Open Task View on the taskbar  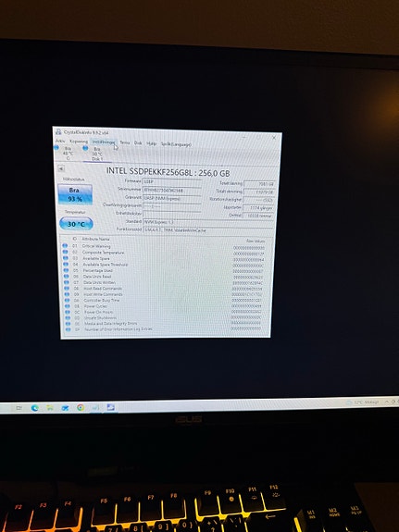pos(19,408)
